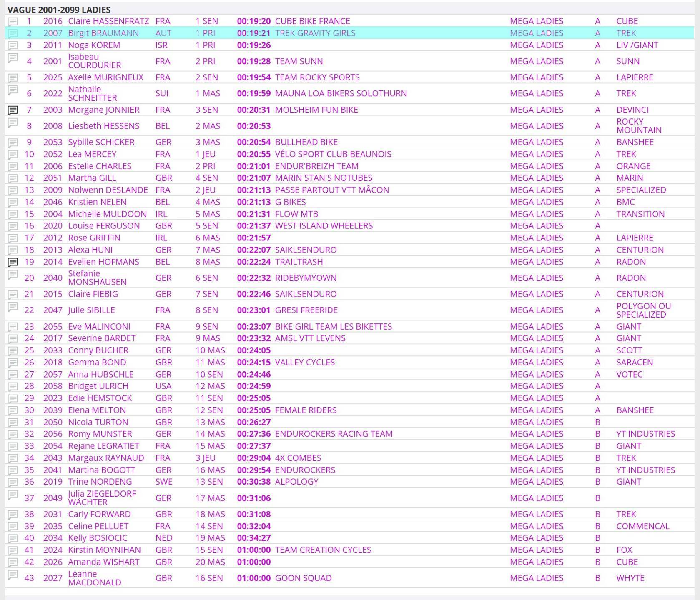The width and height of the screenshot is (700, 600).
Task: Open comment icon for Evelien HOFMANS
Action: tap(13, 262)
